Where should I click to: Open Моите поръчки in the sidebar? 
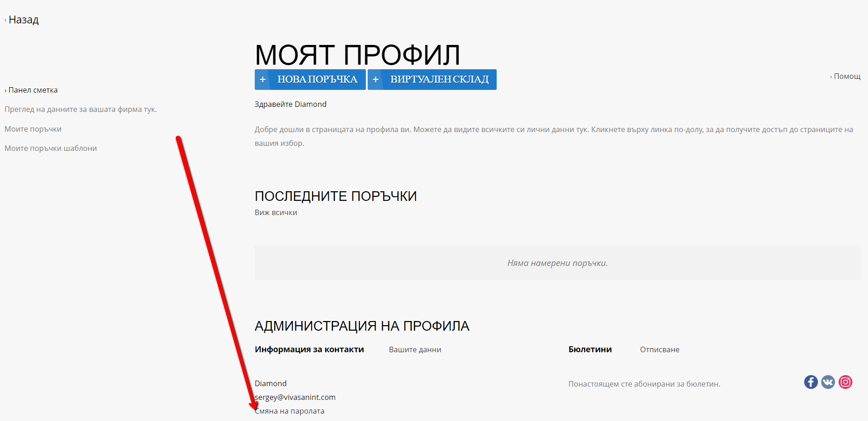(x=33, y=129)
